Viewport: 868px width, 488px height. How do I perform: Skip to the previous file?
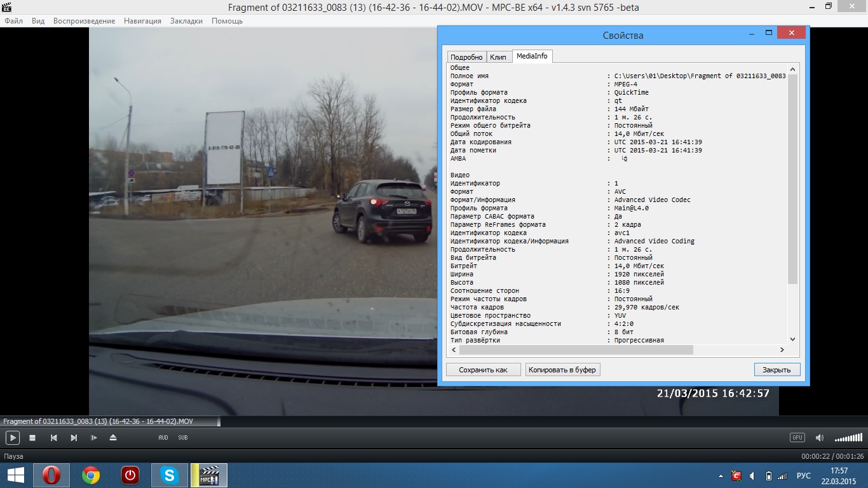pyautogui.click(x=54, y=438)
